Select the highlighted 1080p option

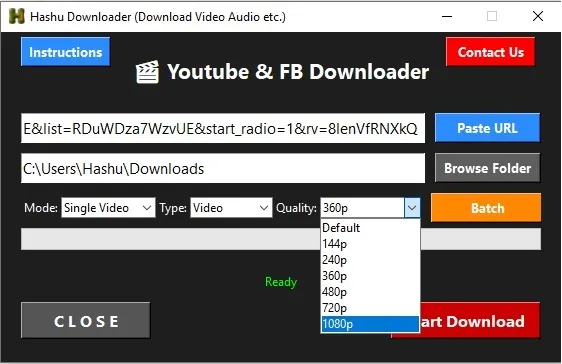coord(370,324)
